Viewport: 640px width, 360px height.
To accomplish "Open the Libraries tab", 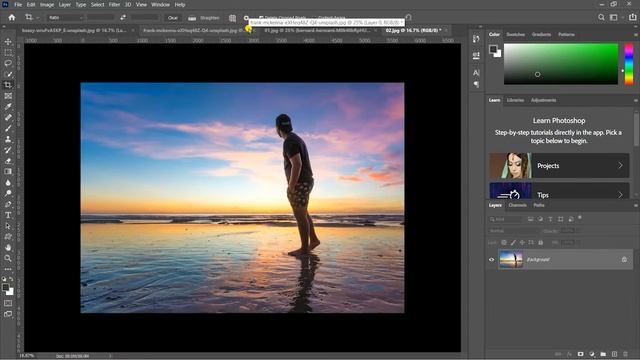I will 515,100.
